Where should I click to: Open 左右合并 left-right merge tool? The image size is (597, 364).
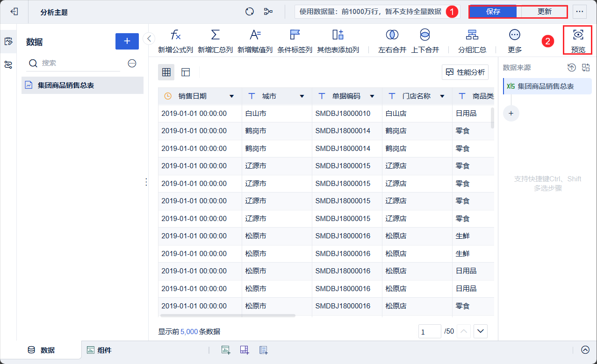tap(392, 35)
